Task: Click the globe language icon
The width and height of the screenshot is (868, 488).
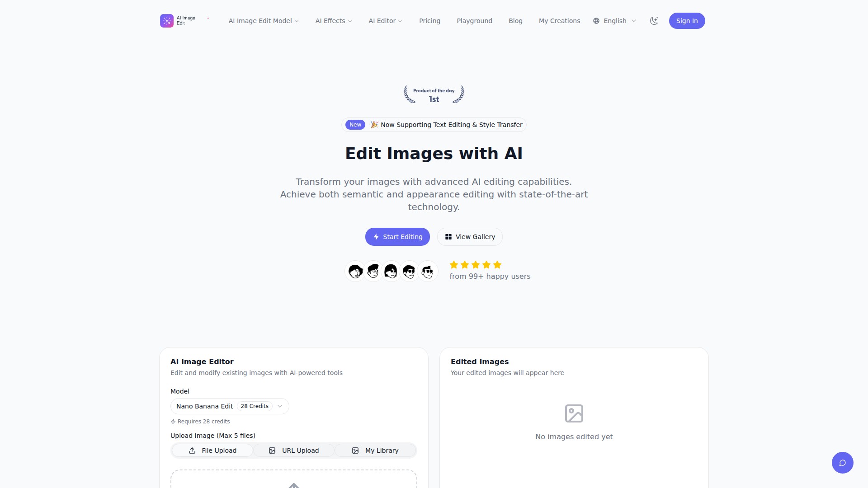Action: click(x=596, y=21)
